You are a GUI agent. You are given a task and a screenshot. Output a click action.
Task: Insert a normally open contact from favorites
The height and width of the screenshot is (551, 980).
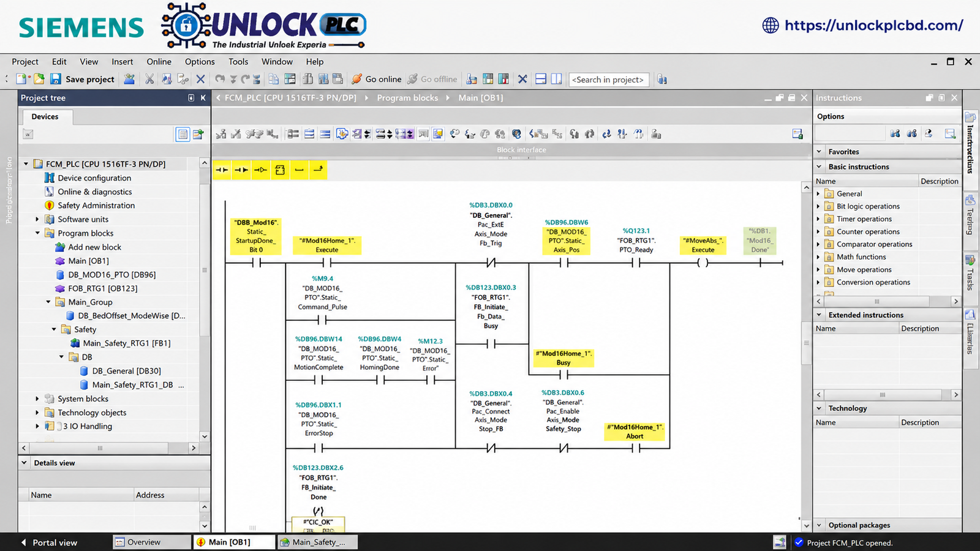[x=222, y=170]
